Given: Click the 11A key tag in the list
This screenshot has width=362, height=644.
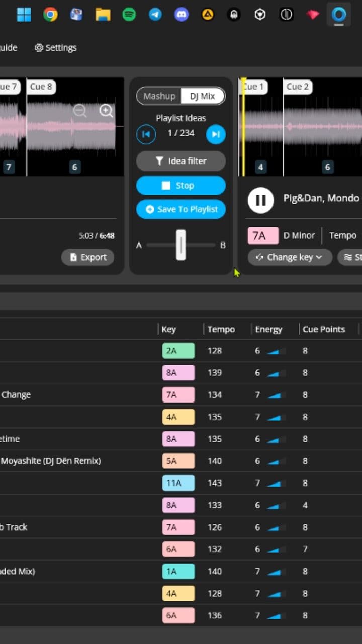Looking at the screenshot, I should [x=178, y=483].
